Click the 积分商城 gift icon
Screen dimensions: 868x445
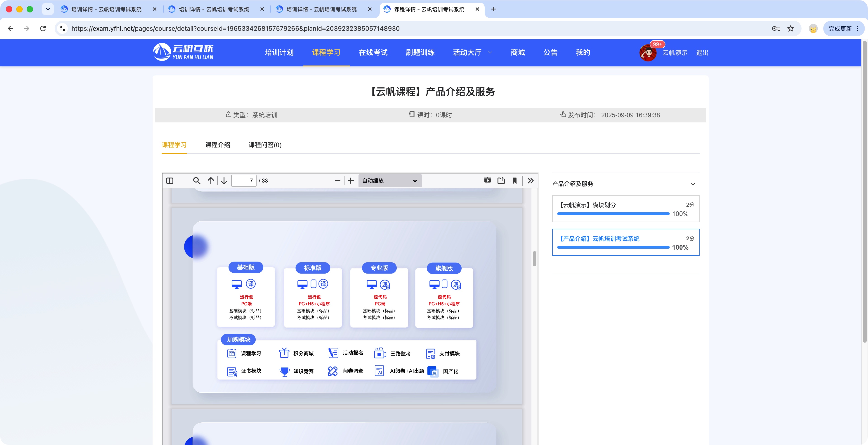pos(284,353)
